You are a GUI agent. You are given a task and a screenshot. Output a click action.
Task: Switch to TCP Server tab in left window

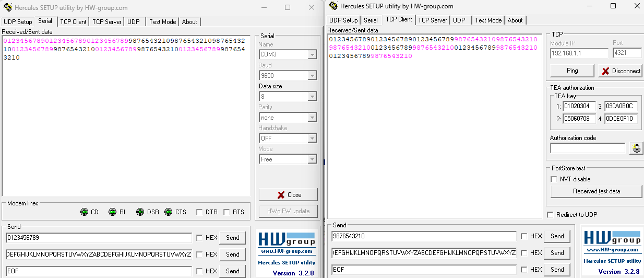pos(107,22)
